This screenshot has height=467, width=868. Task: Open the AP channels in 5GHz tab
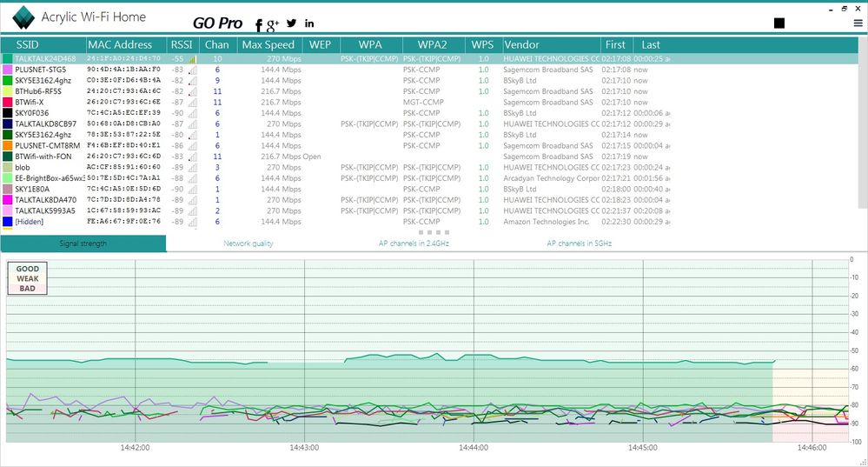tap(579, 244)
